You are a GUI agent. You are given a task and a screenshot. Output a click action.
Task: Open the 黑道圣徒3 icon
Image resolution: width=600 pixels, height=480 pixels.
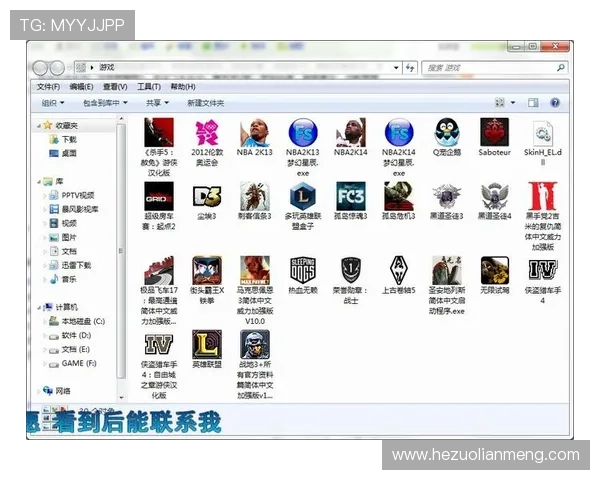447,196
